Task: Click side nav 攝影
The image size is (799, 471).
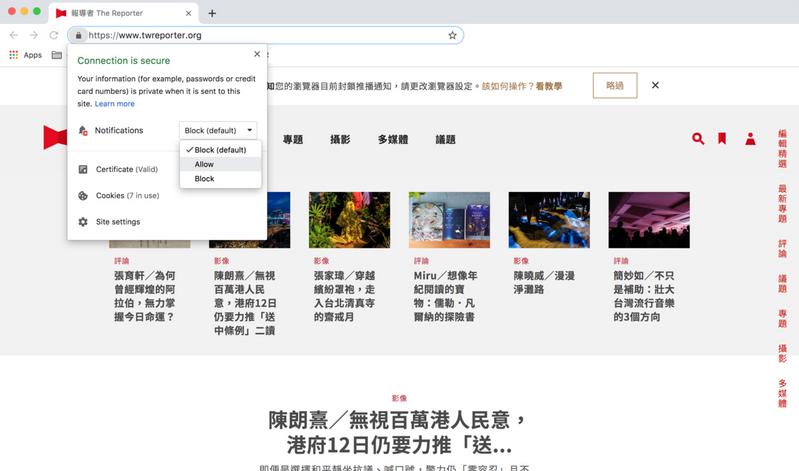Action: [782, 353]
